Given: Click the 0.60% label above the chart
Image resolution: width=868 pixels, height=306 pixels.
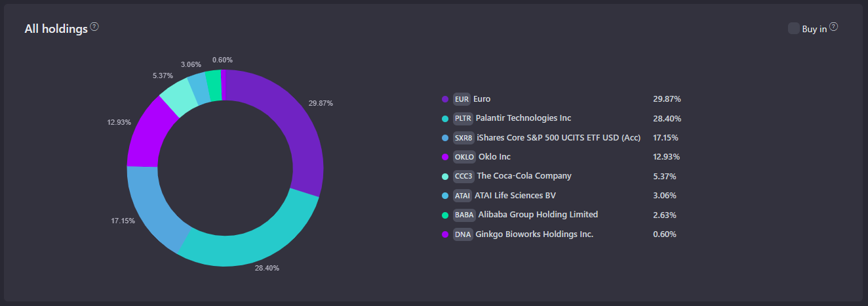Looking at the screenshot, I should tap(222, 60).
